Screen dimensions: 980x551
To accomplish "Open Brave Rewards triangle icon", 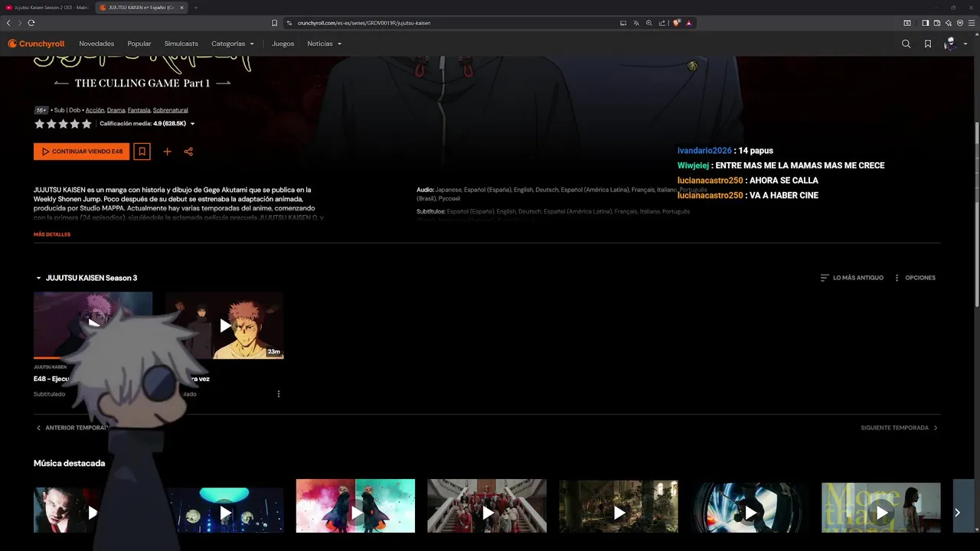I will (688, 23).
